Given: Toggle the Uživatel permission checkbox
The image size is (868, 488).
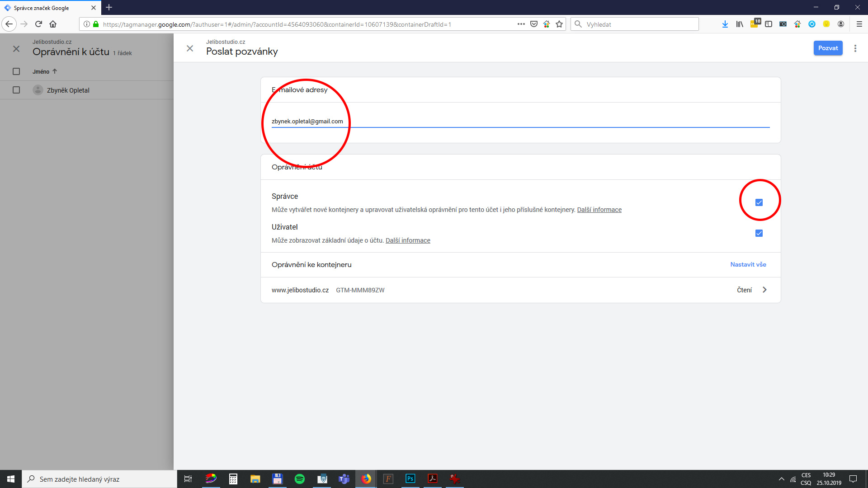Looking at the screenshot, I should click(759, 233).
